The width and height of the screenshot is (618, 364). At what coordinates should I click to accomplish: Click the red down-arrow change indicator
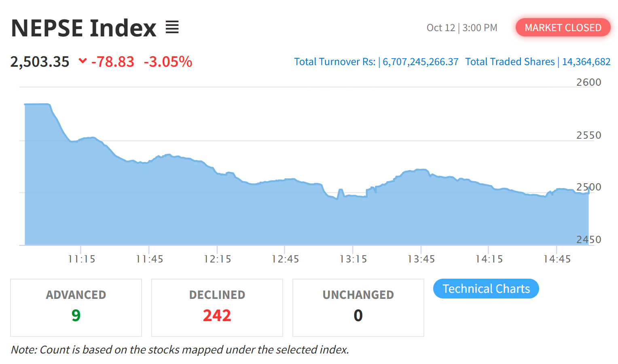click(x=83, y=61)
